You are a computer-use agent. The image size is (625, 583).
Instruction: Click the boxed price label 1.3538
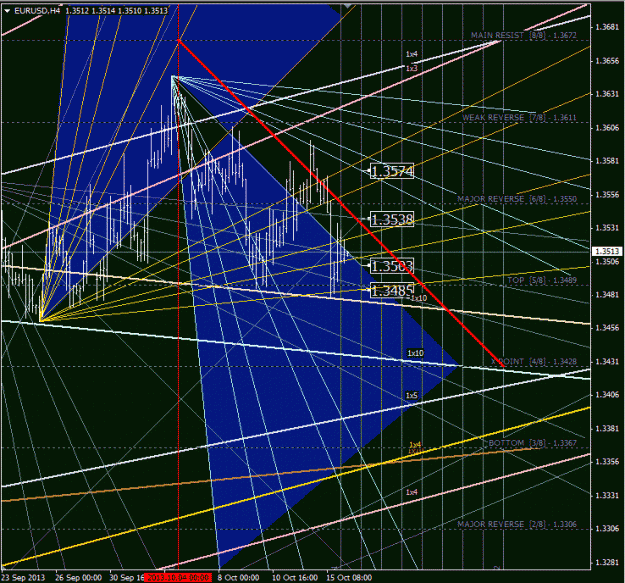[392, 219]
